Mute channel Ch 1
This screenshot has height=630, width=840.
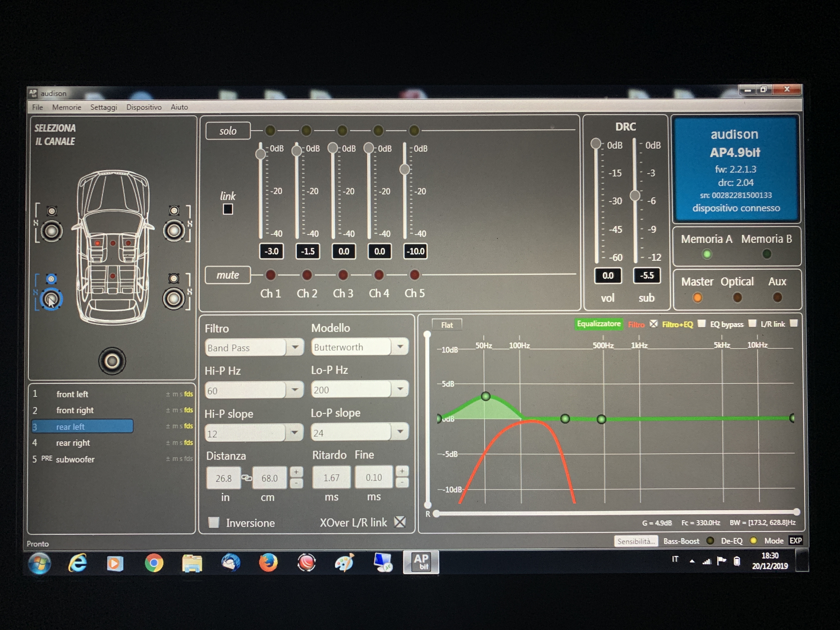[270, 275]
